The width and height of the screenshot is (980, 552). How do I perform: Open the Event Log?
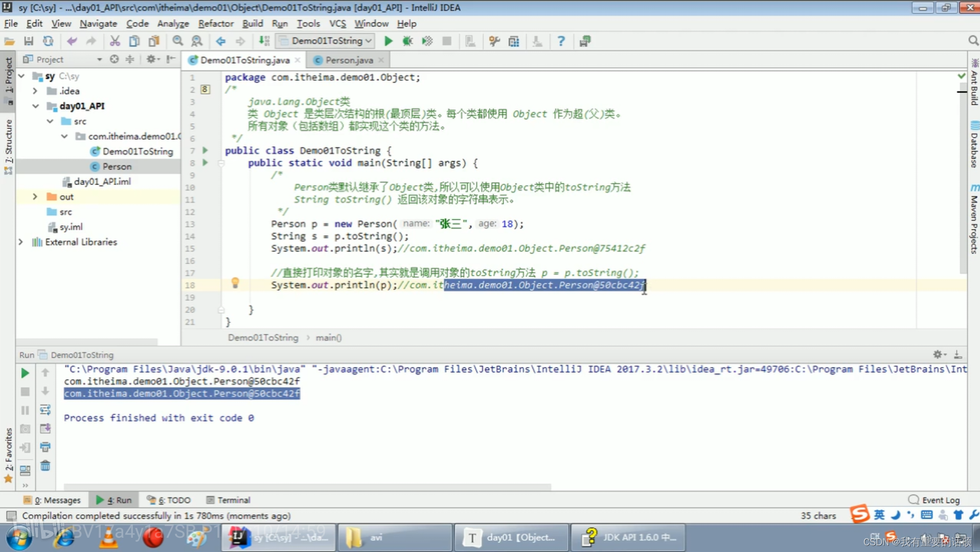point(935,500)
